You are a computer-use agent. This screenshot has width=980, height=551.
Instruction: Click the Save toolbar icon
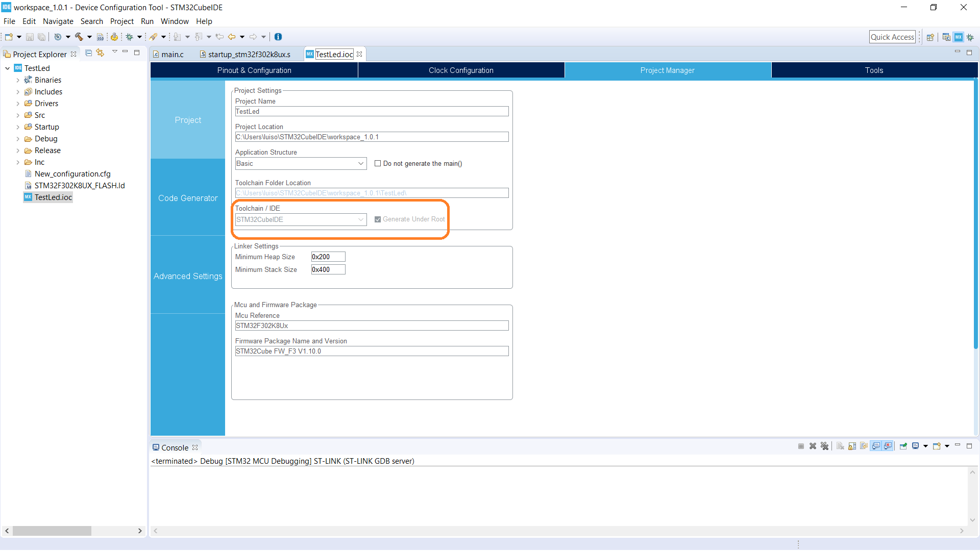pyautogui.click(x=30, y=37)
